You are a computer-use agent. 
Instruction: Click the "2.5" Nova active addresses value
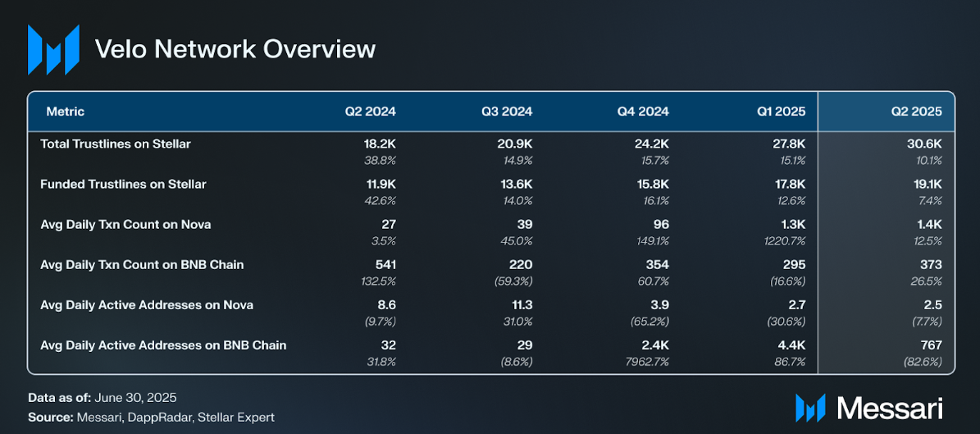tap(934, 305)
